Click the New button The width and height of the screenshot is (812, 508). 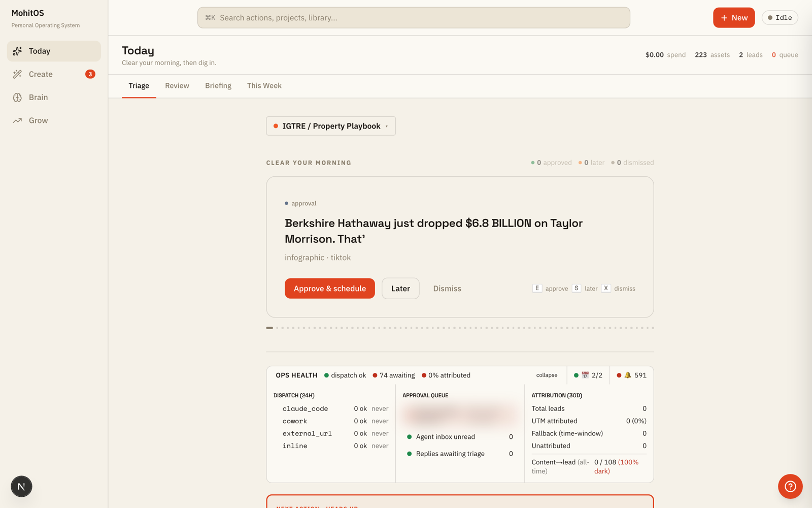[x=734, y=18]
